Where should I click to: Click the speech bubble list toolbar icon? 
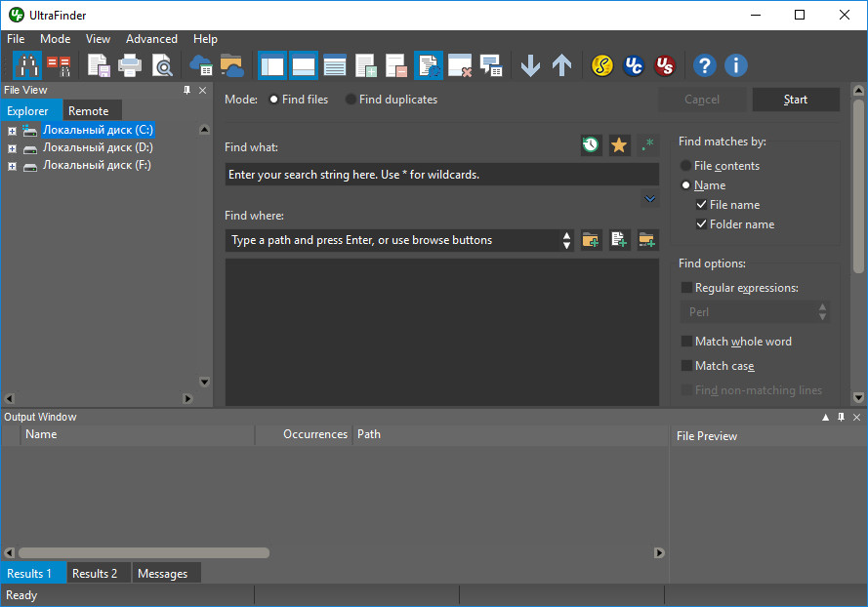click(491, 65)
